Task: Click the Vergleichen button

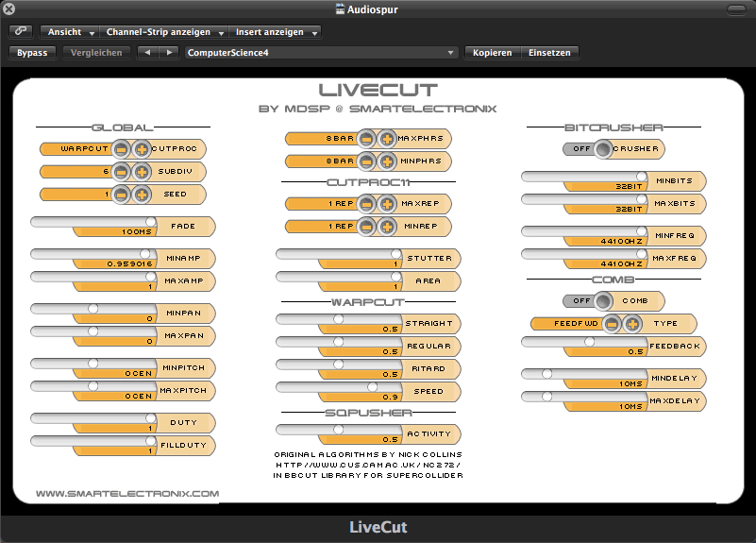Action: point(96,53)
